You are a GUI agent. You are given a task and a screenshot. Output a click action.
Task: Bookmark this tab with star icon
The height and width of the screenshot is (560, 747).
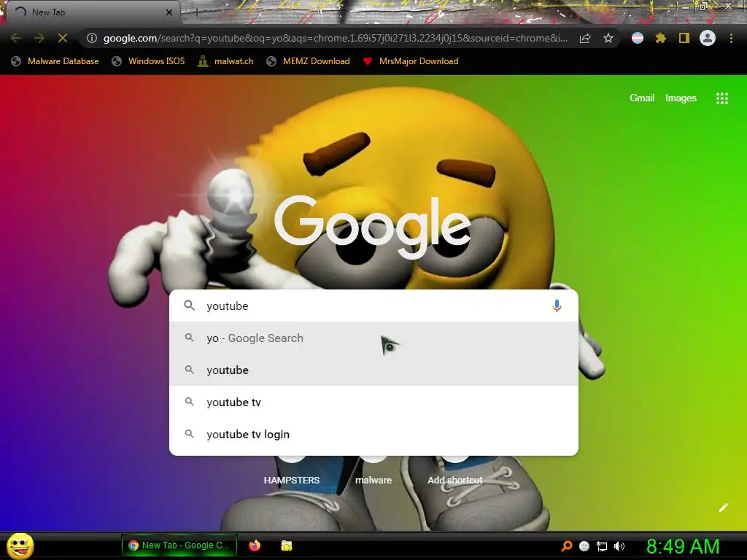coord(608,38)
